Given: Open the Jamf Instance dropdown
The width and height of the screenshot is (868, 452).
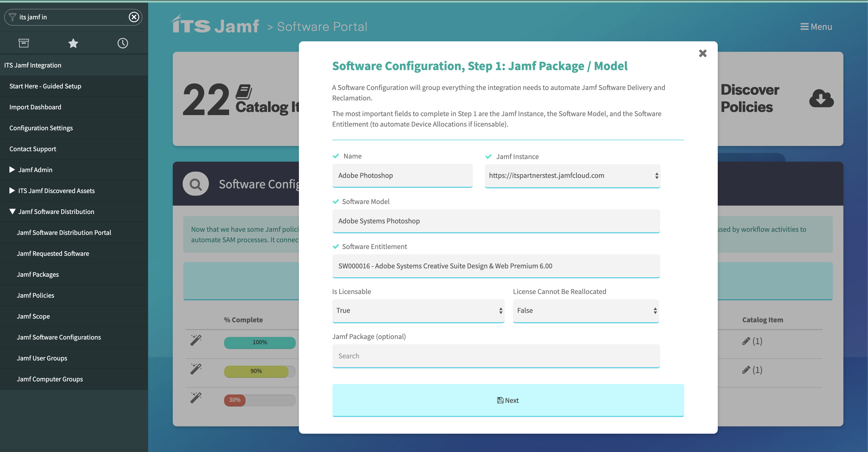Looking at the screenshot, I should pos(572,176).
